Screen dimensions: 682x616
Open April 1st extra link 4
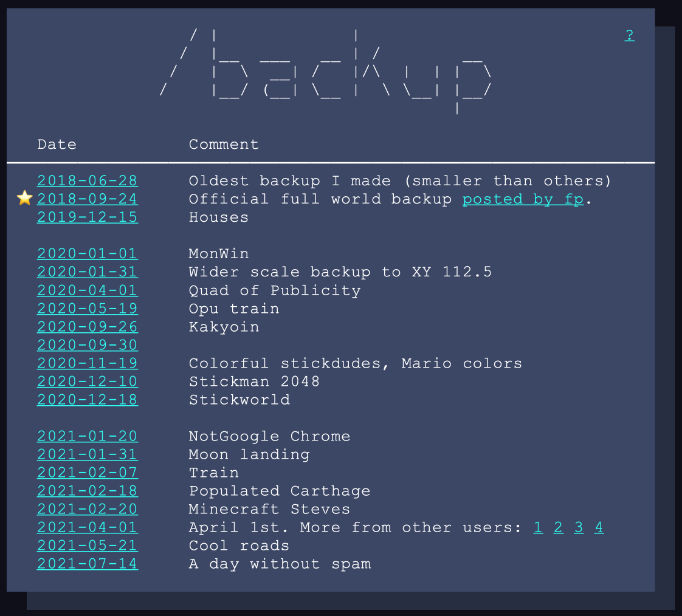(599, 527)
